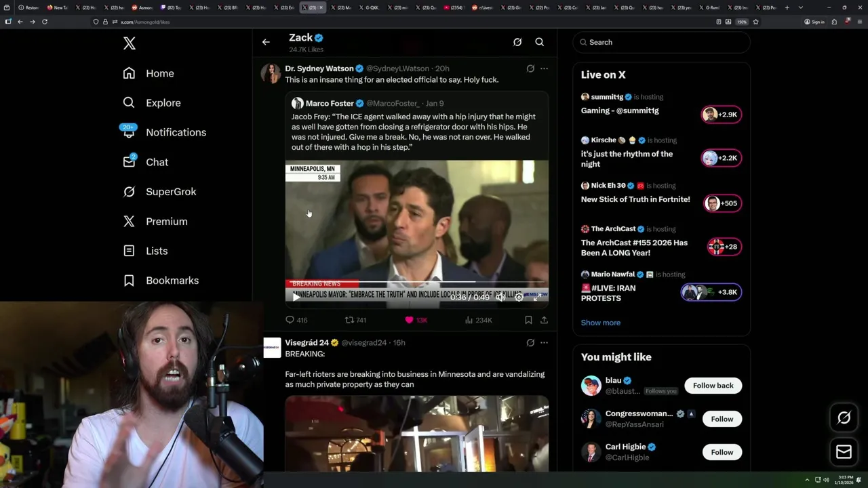This screenshot has height=488, width=868.
Task: Click Show more under Live on X
Action: click(x=600, y=323)
